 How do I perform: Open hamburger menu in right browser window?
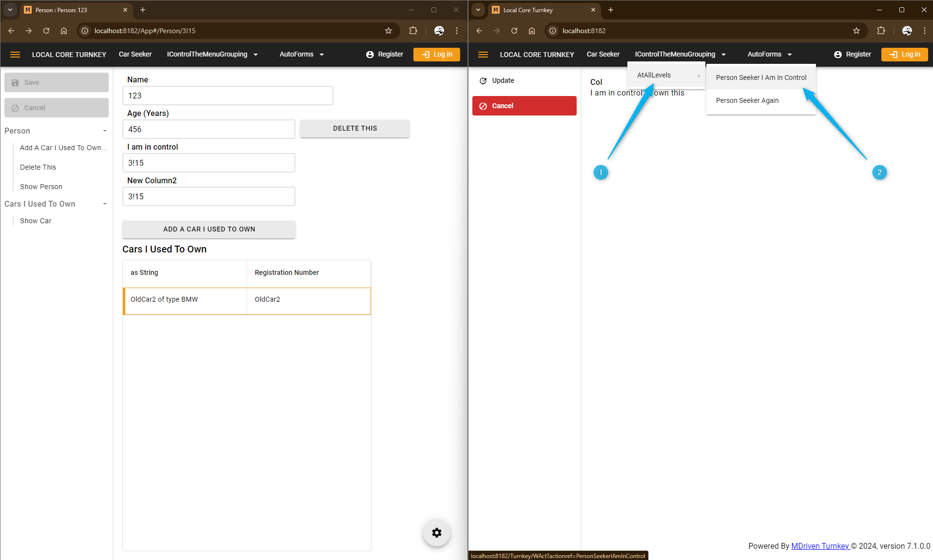(x=483, y=55)
